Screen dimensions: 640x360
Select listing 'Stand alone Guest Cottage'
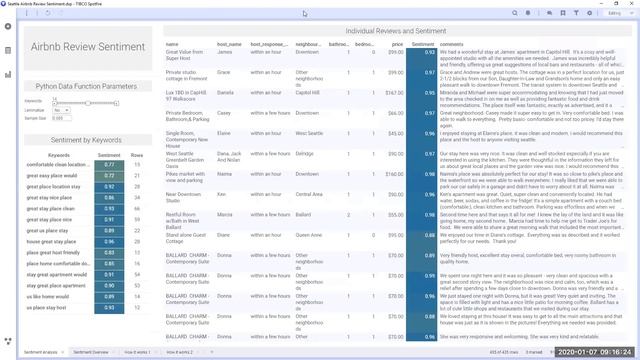click(x=185, y=238)
